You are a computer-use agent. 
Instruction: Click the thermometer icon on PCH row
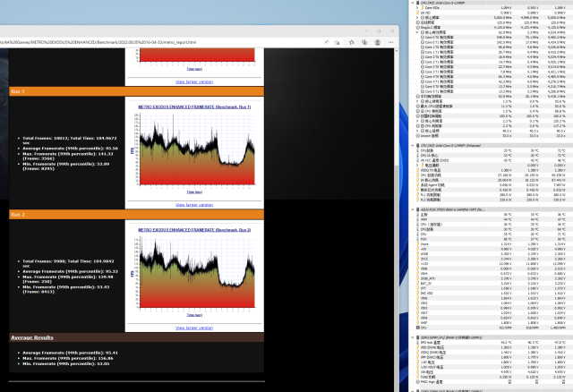(418, 239)
